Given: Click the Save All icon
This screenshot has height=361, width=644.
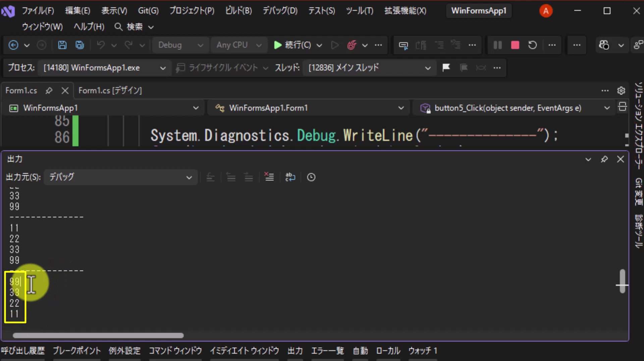Looking at the screenshot, I should click(x=80, y=45).
